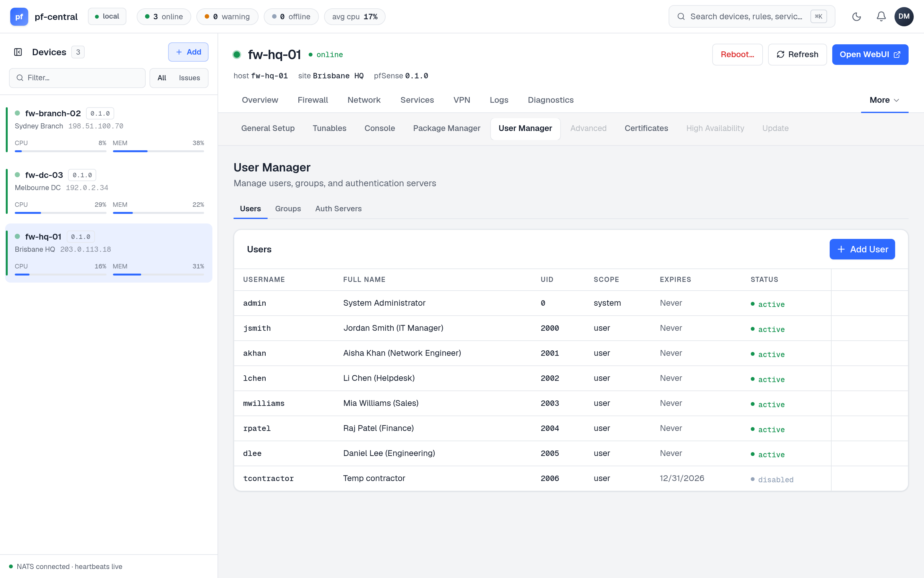Click the search magnifier icon in top bar

pyautogui.click(x=681, y=16)
